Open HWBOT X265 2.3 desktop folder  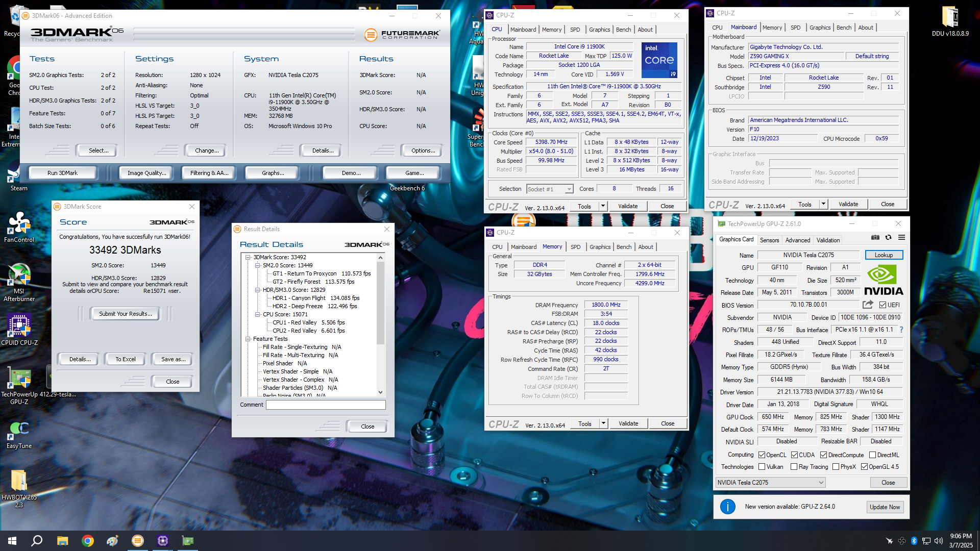click(x=19, y=488)
